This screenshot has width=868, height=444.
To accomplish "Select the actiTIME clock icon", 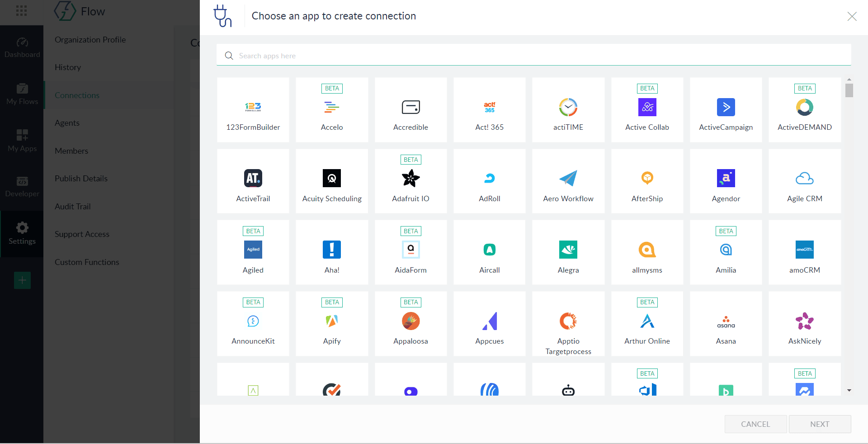I will pyautogui.click(x=568, y=107).
